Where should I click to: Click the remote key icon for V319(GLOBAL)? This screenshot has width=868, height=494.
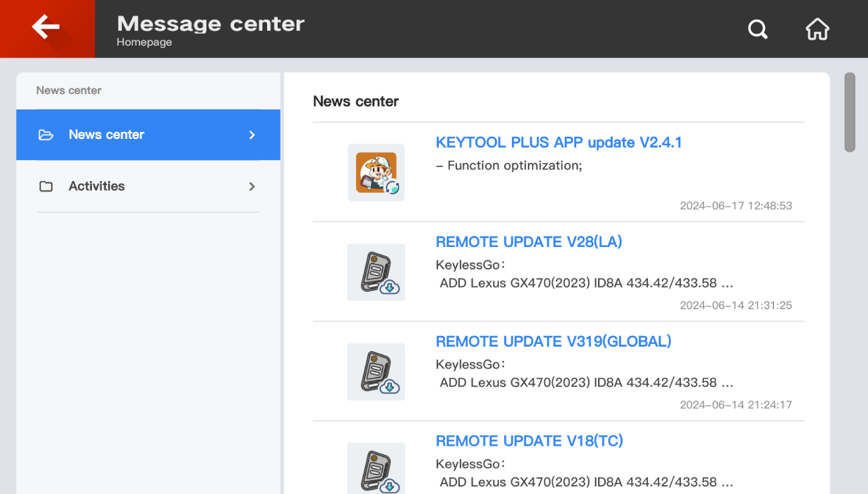(377, 372)
